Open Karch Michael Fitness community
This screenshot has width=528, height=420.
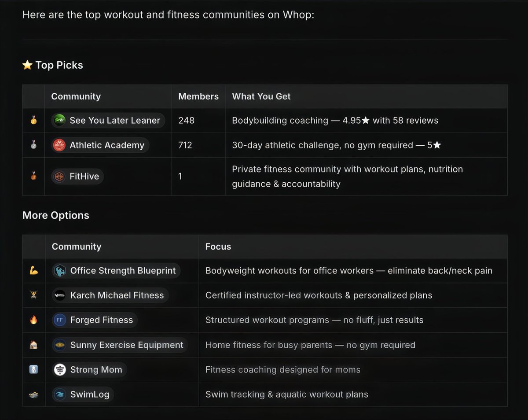coord(110,295)
